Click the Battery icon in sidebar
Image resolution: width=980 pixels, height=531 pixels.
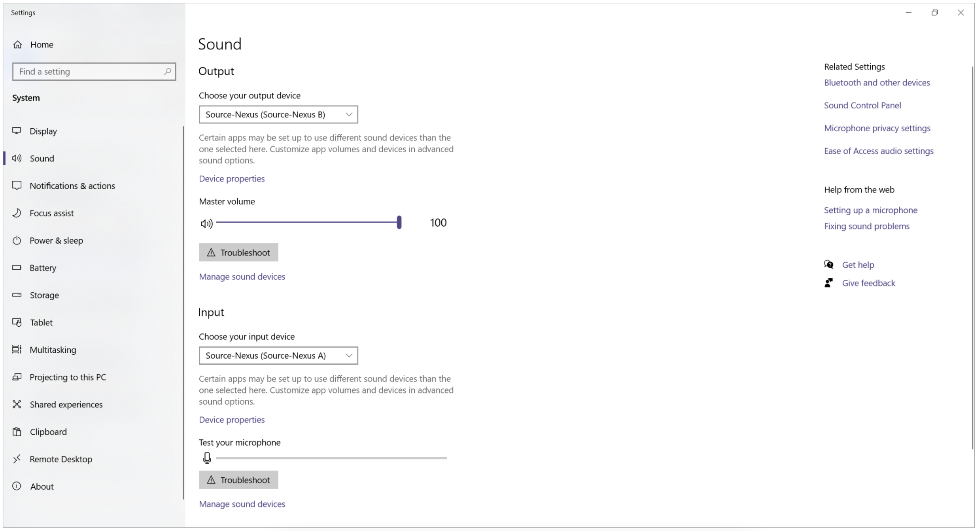[x=17, y=268]
